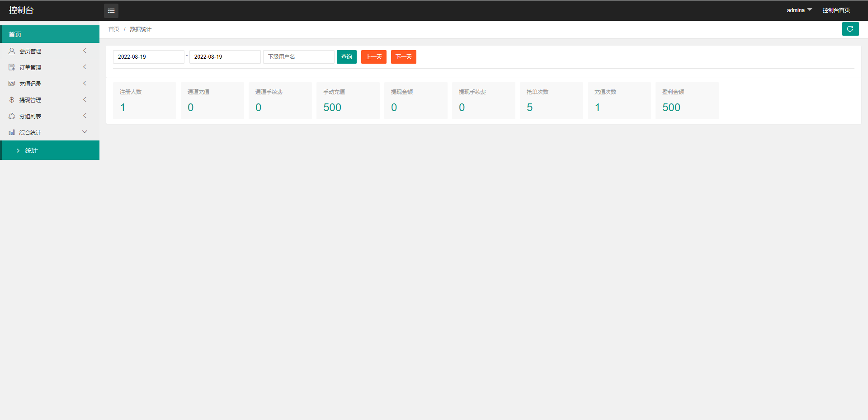Click the green refresh icon button
The image size is (868, 420).
pos(850,29)
